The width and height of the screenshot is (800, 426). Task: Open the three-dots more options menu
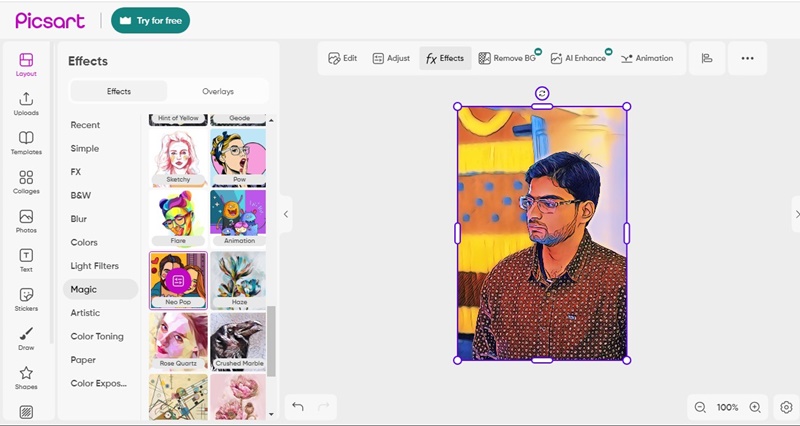point(747,58)
